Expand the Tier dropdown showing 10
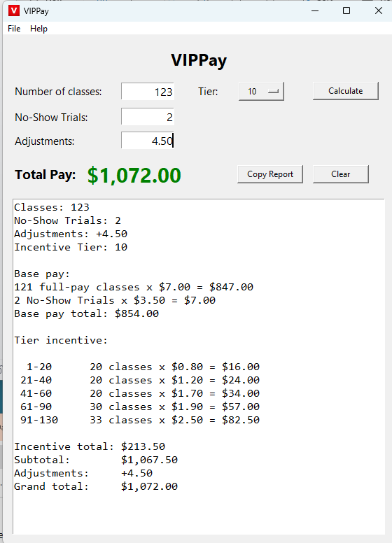The width and height of the screenshot is (392, 543). click(x=261, y=92)
